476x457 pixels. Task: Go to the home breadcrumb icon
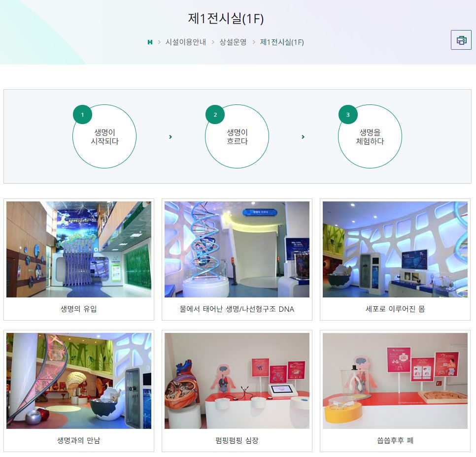point(150,42)
